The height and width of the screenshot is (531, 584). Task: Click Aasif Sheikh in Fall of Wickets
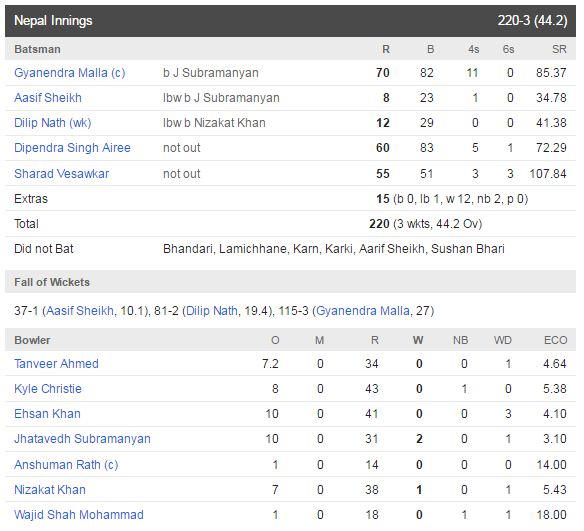click(x=80, y=311)
